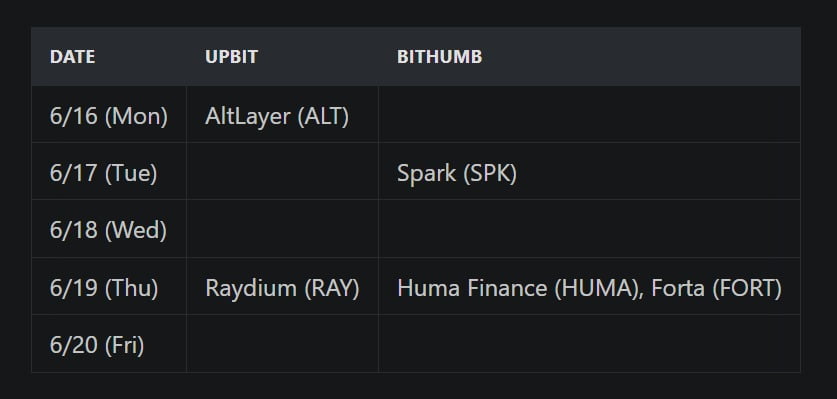Click the DATE column header

[72, 57]
